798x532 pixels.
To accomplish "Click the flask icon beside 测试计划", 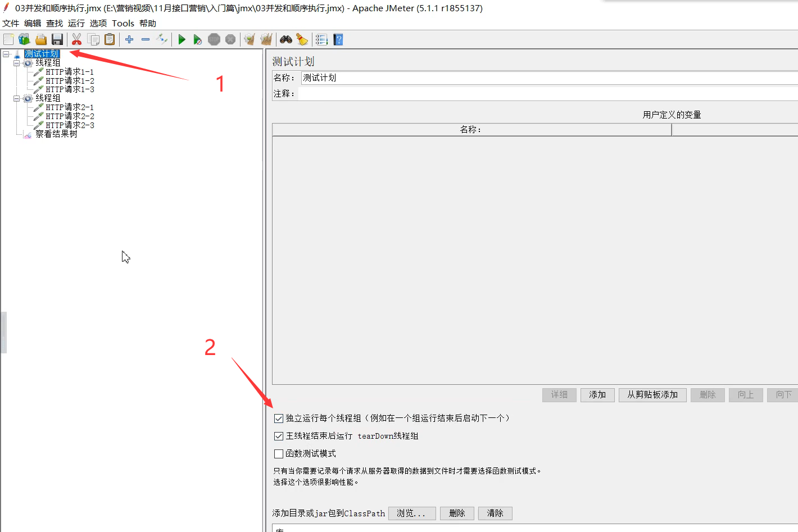I will (x=17, y=54).
